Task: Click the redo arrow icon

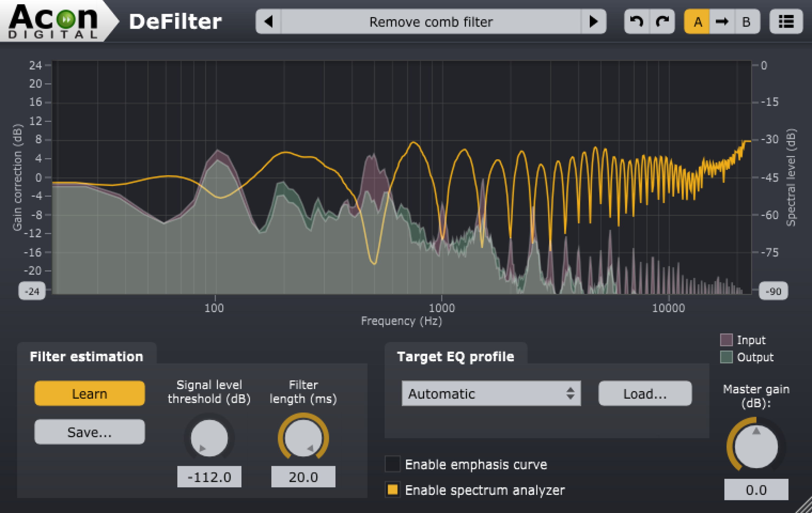Action: coord(662,22)
